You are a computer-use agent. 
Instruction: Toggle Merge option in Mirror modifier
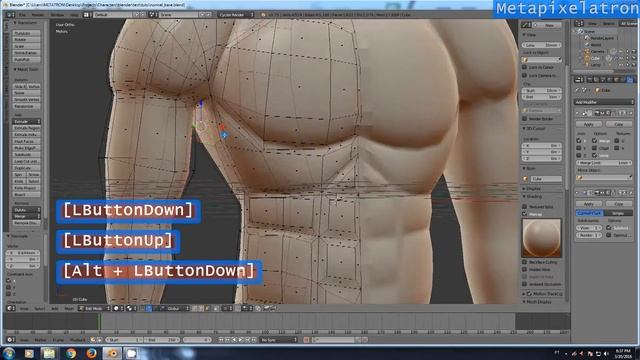point(595,140)
